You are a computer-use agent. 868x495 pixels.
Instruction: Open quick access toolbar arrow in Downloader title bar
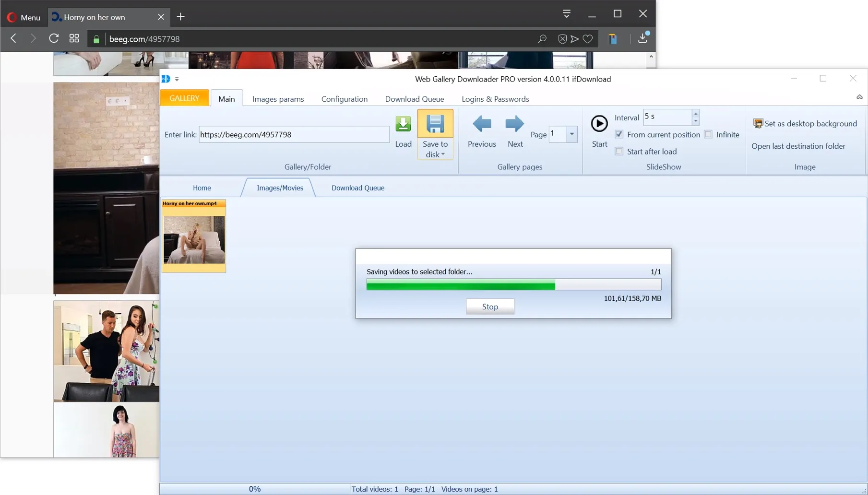[x=177, y=79]
